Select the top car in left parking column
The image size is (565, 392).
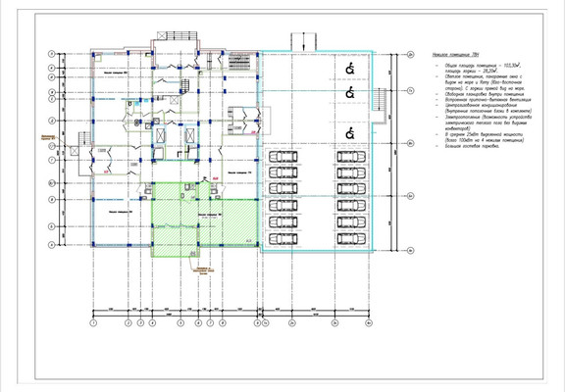(x=283, y=157)
